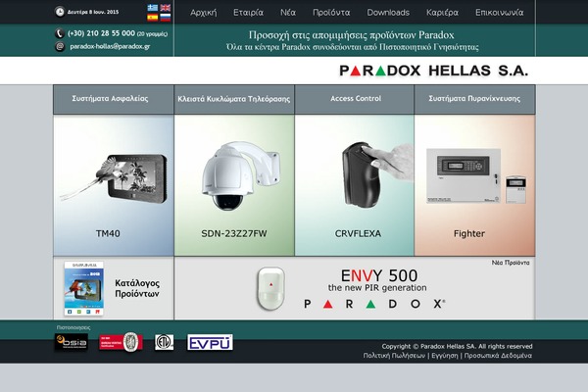The height and width of the screenshot is (392, 588).
Task: Select the Συστήματα Πυρανίχνευσης category tab
Action: click(x=474, y=99)
